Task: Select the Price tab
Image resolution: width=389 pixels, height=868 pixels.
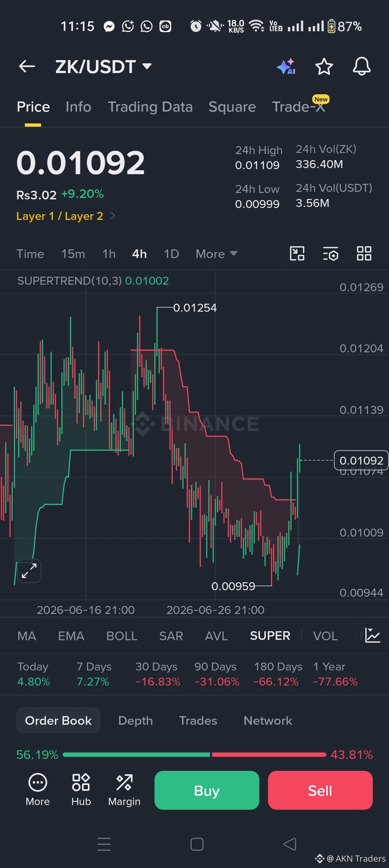Action: point(33,107)
